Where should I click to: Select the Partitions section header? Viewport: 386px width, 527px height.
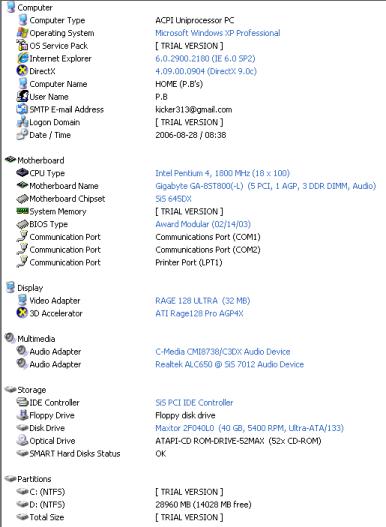[x=28, y=479]
